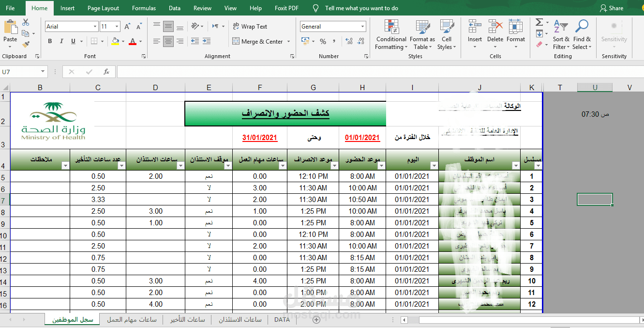Click Increase Decimal icon

point(349,41)
